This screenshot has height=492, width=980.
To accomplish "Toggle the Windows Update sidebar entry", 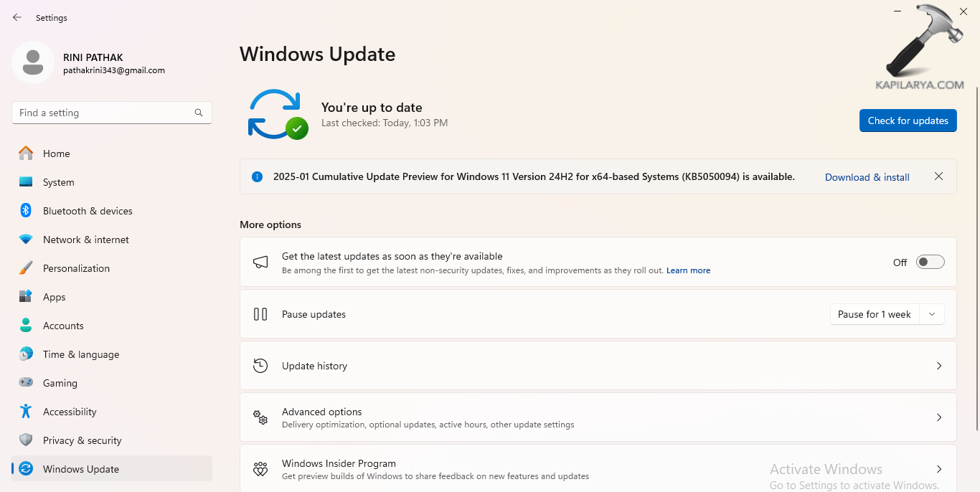I will coord(81,468).
